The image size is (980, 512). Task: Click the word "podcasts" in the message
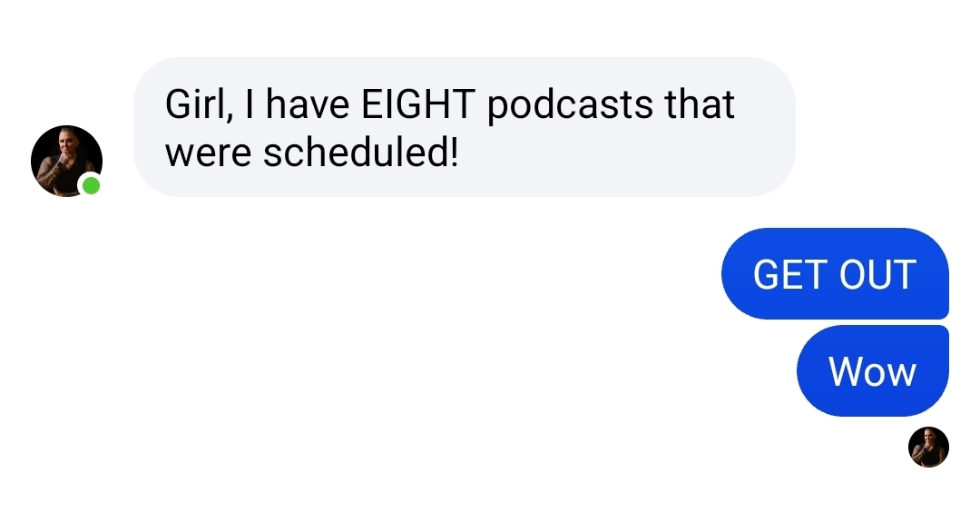click(569, 105)
